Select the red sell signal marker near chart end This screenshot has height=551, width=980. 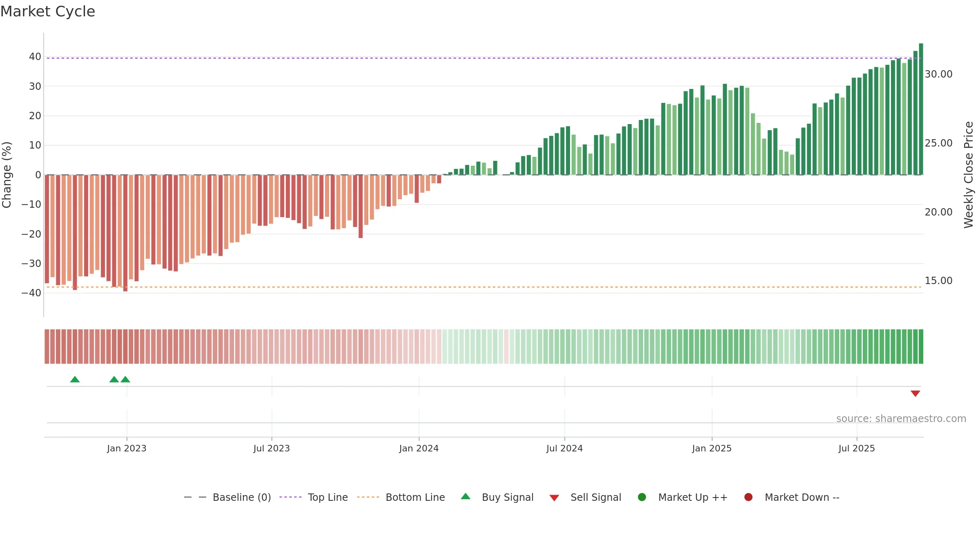pyautogui.click(x=915, y=393)
